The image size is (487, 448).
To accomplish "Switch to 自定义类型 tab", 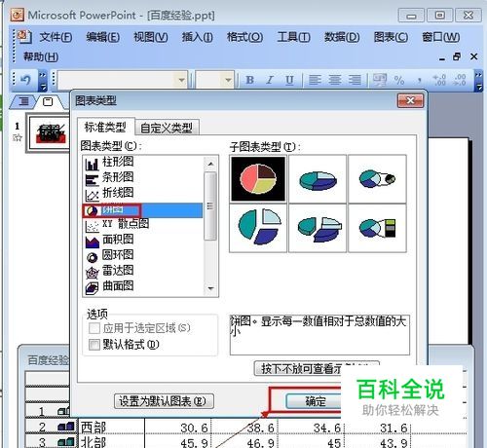I will [167, 129].
